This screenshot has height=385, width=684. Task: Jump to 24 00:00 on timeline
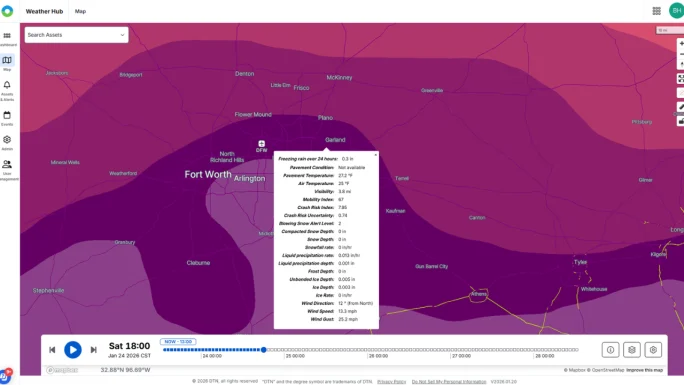(212, 356)
